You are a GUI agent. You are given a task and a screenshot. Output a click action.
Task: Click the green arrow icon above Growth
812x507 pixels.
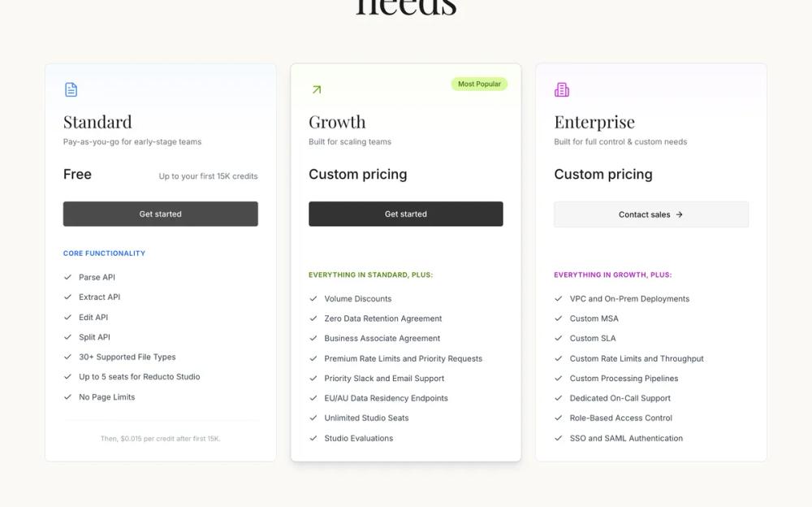pos(315,89)
